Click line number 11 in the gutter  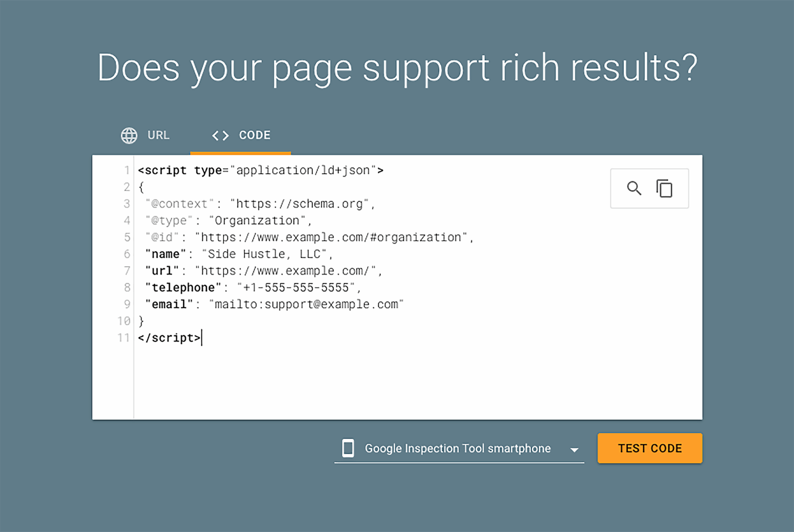tap(124, 338)
